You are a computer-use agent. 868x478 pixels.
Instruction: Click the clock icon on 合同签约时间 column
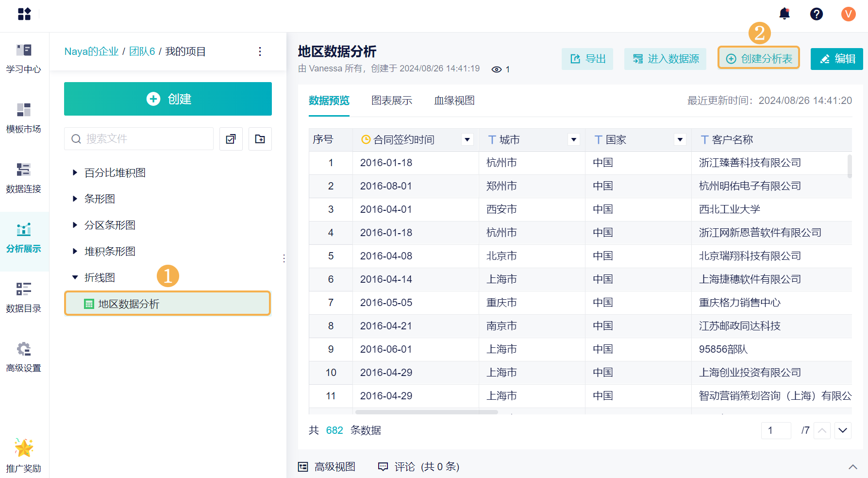366,140
